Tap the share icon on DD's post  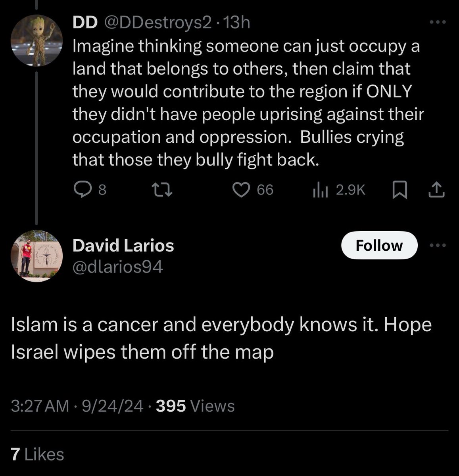(436, 191)
